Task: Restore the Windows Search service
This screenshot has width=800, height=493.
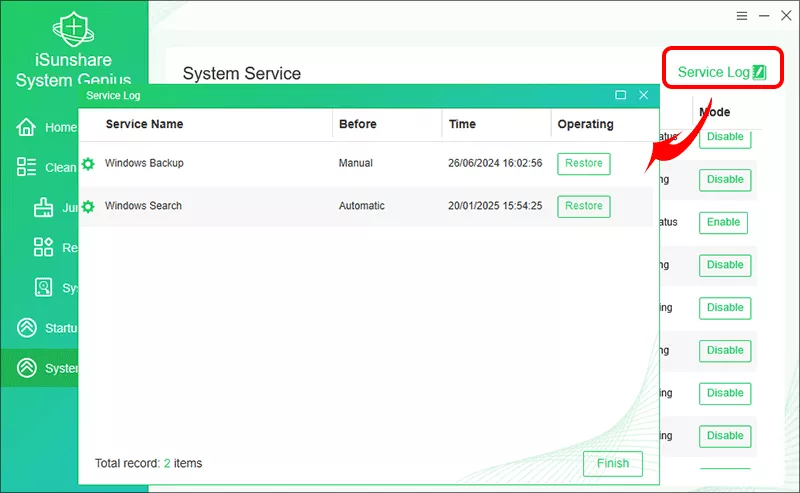Action: tap(583, 206)
